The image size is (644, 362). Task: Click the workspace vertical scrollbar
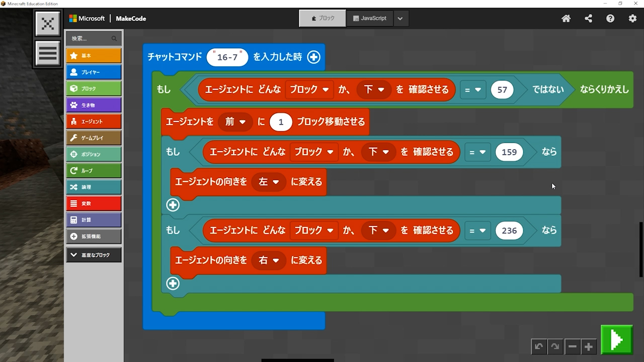641,249
